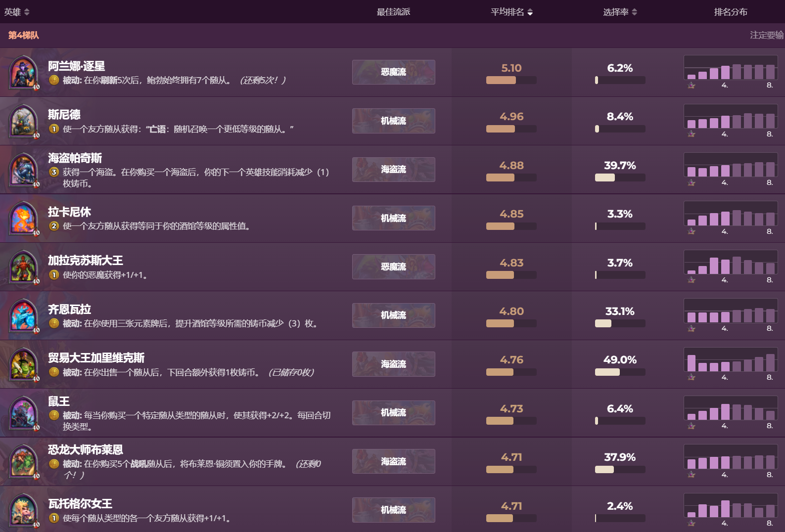Select hero name 阿兰娜·逐星
This screenshot has height=532, width=785.
coord(77,66)
